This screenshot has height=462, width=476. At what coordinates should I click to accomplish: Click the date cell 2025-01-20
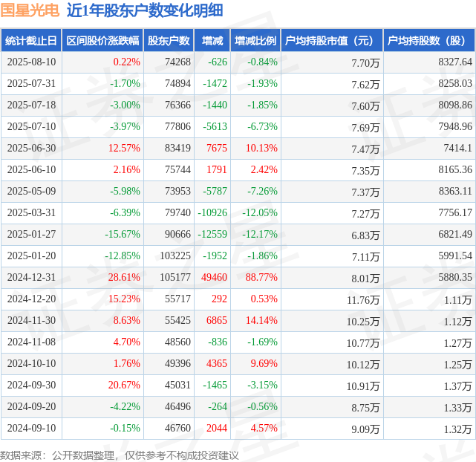pos(32,256)
